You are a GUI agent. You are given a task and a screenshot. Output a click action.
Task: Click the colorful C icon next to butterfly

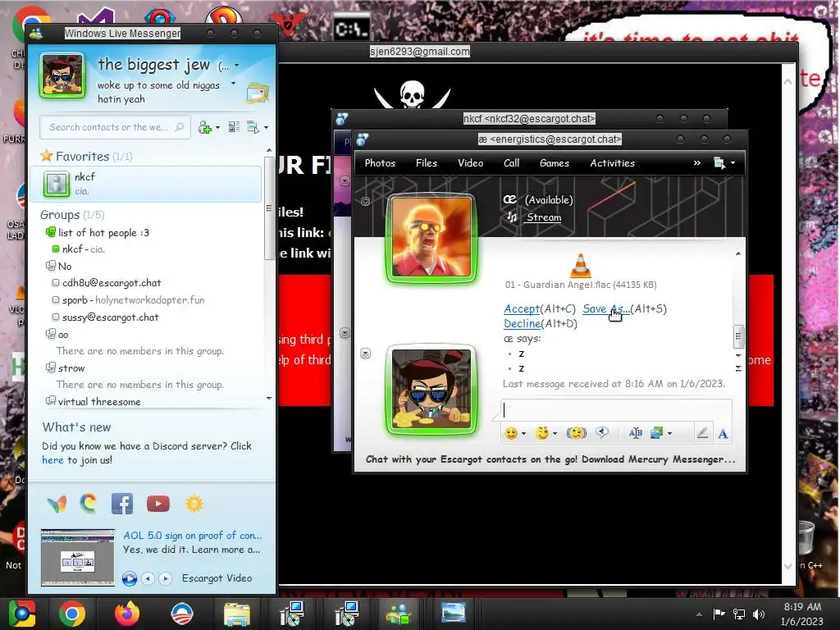(89, 504)
